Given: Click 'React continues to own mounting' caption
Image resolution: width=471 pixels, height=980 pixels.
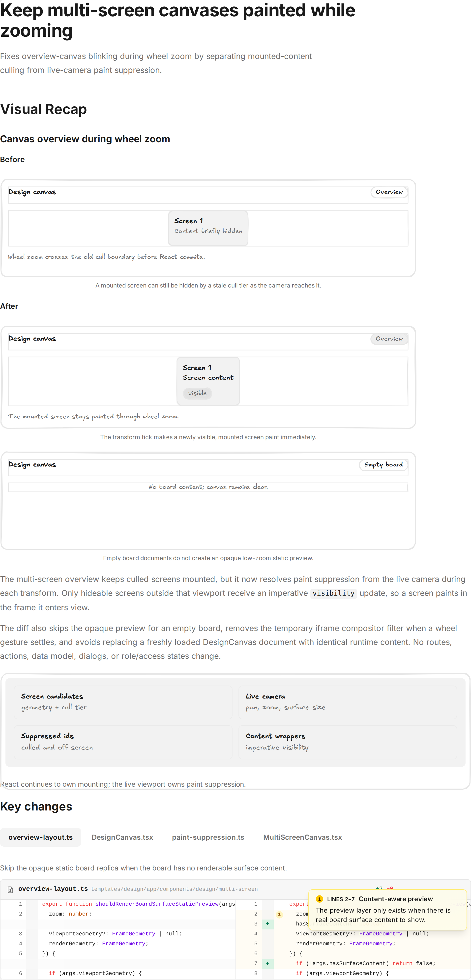Looking at the screenshot, I should (x=123, y=784).
